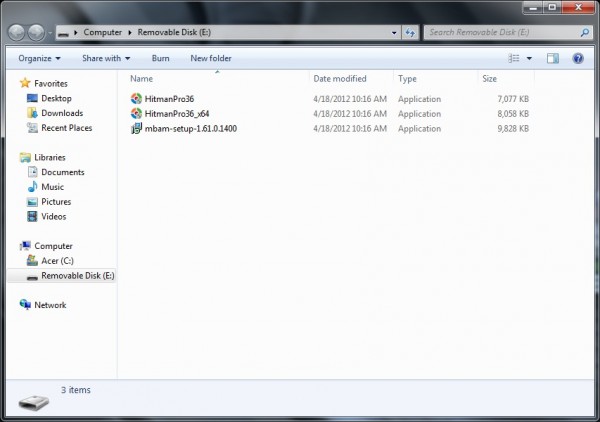This screenshot has width=600, height=422.
Task: Open Help with the question mark icon
Action: point(578,58)
